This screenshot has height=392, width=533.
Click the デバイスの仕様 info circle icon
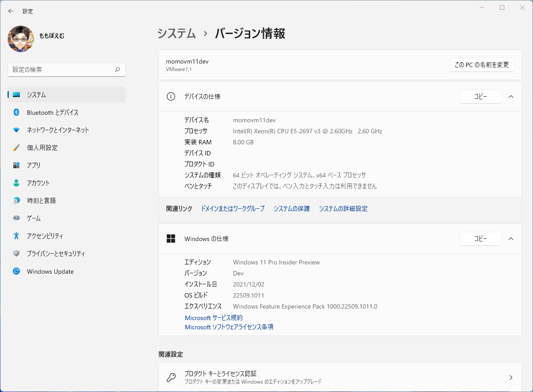pyautogui.click(x=171, y=97)
